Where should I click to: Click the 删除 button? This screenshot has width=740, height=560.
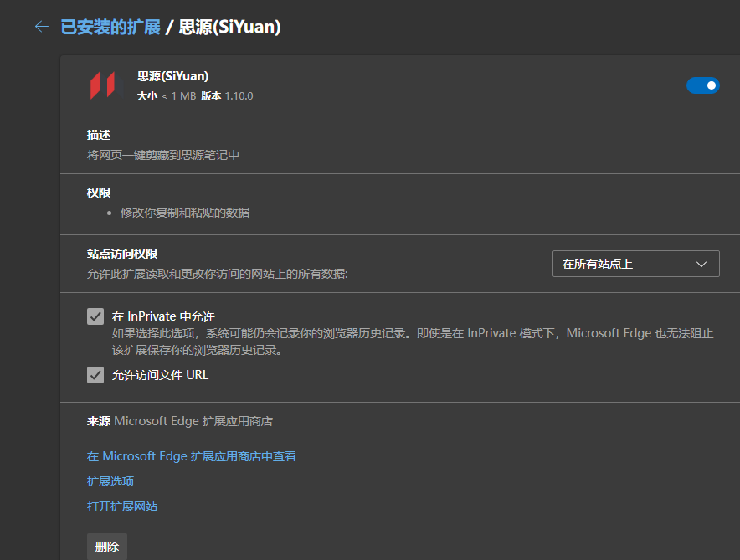(x=107, y=547)
